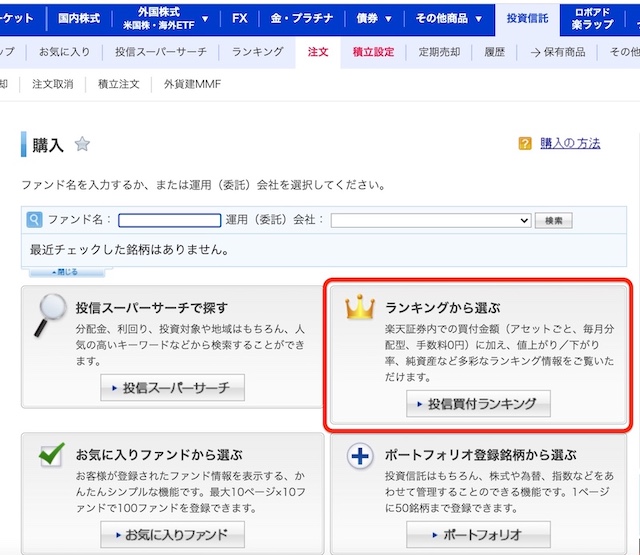Screen dimensions: 640x555
Task: Click the 投信買付ランキング button
Action: point(478,404)
